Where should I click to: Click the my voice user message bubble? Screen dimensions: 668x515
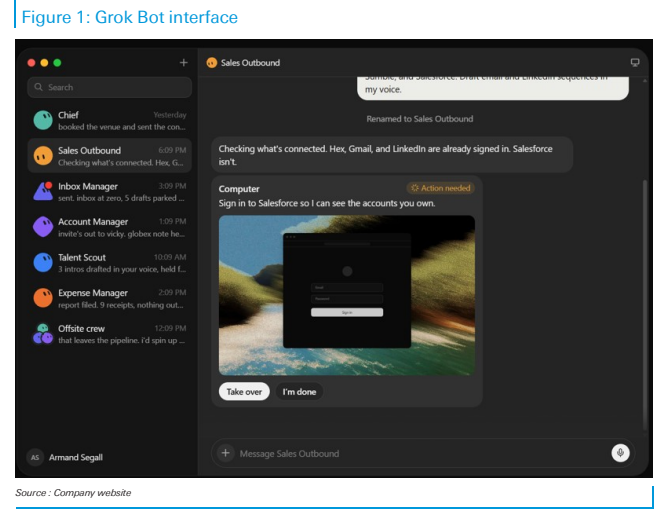coord(492,88)
